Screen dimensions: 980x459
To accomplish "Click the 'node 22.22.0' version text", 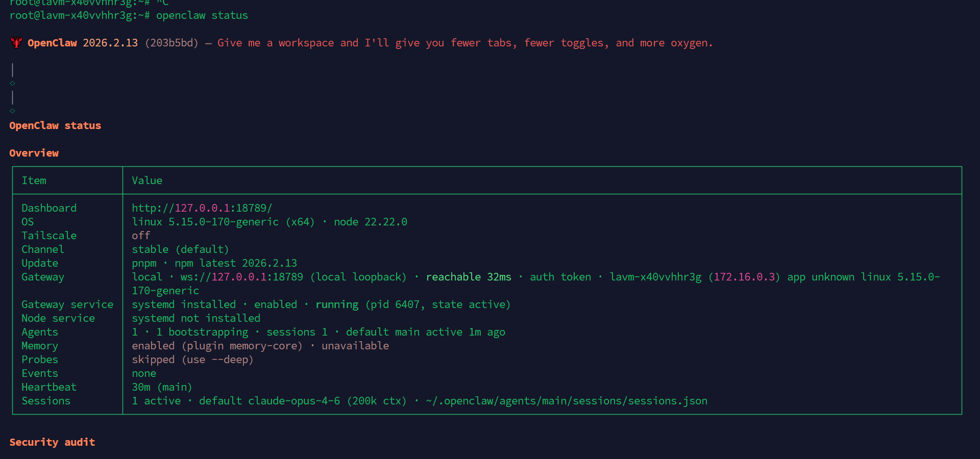I will pos(371,222).
